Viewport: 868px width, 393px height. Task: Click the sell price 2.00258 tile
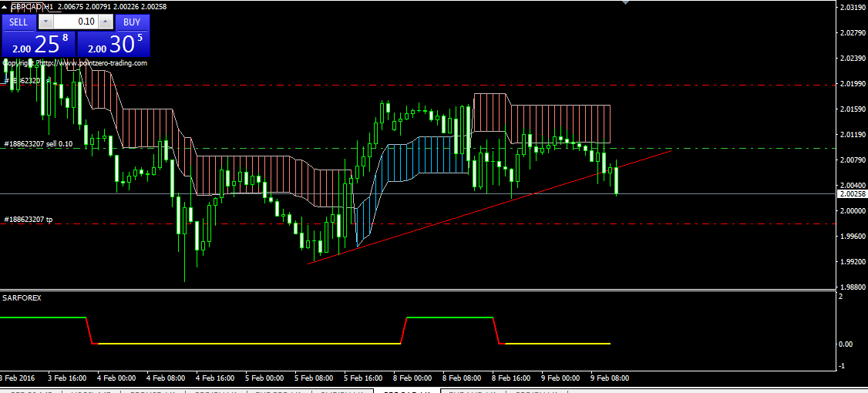[39, 44]
